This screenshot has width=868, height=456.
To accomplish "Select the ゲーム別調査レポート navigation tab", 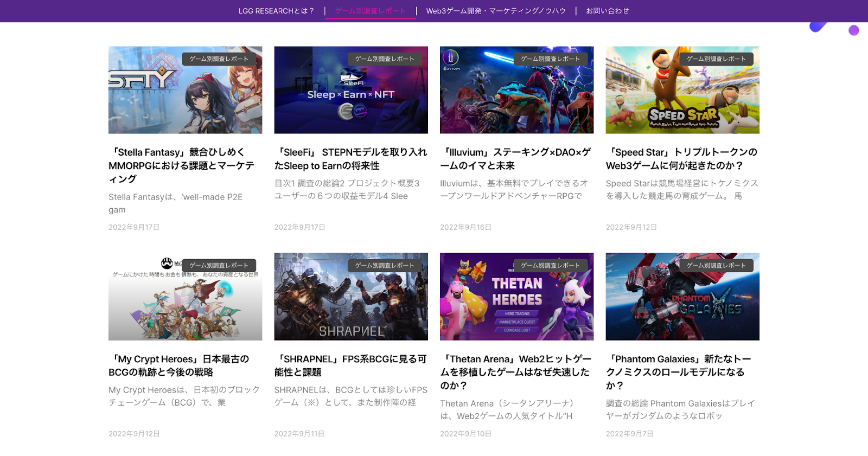I will [x=371, y=11].
